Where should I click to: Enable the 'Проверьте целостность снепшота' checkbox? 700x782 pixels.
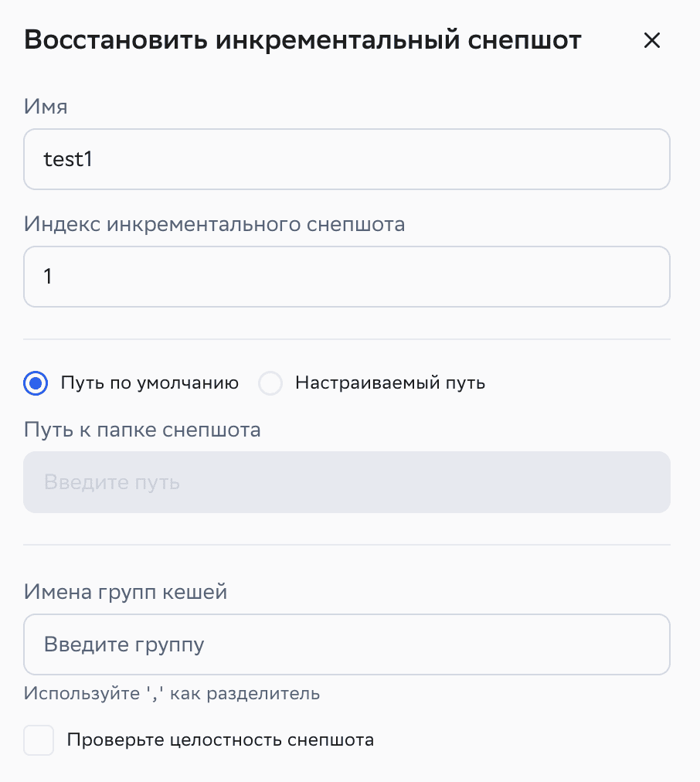point(39,739)
